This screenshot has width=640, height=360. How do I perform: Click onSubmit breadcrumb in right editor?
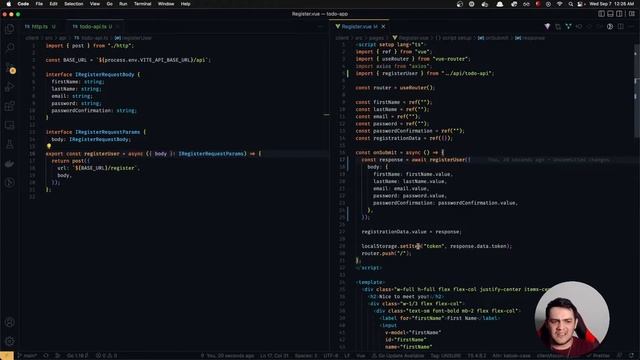click(x=493, y=38)
